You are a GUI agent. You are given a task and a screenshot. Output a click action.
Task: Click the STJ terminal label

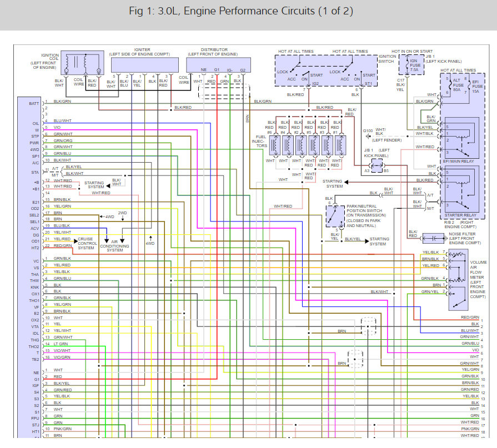(36, 425)
